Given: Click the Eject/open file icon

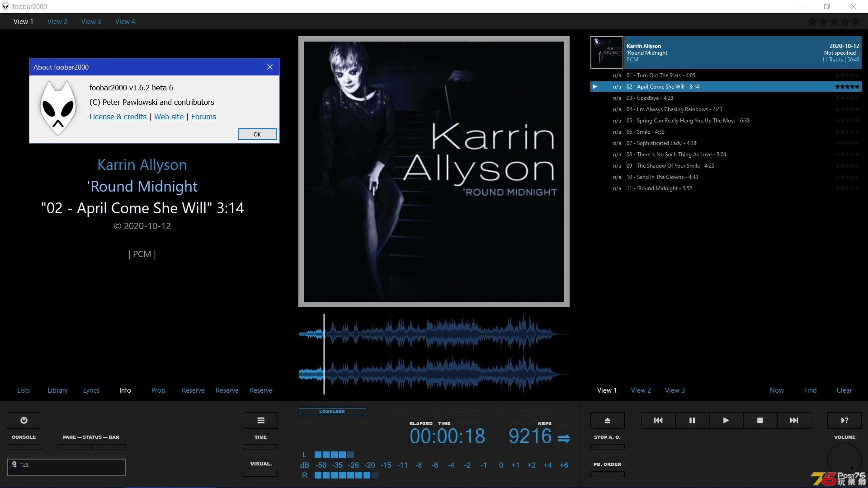Looking at the screenshot, I should click(608, 420).
